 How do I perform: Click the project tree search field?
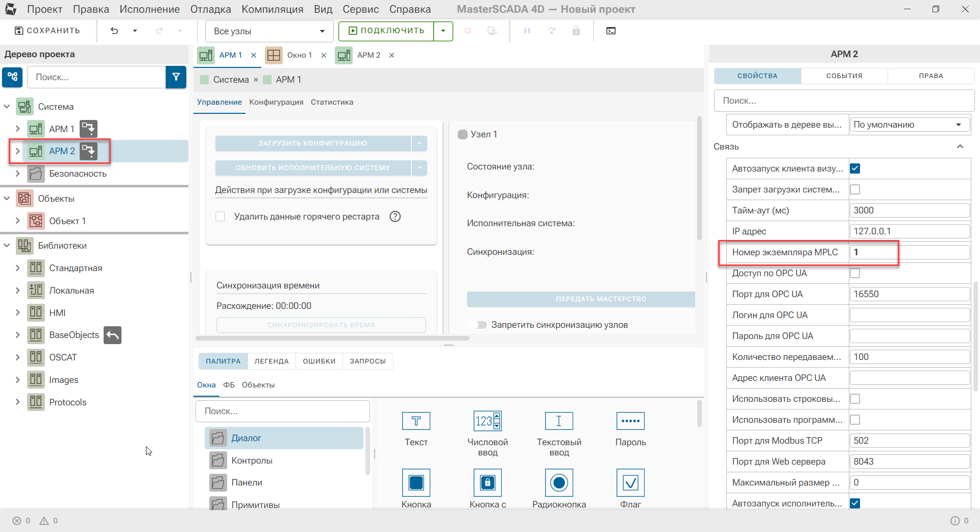pos(96,77)
